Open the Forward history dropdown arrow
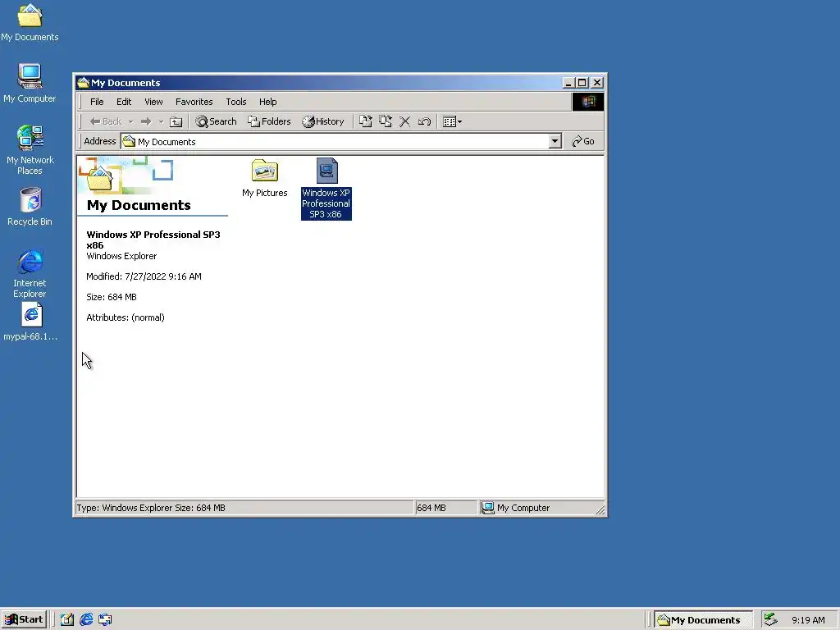 coord(161,121)
